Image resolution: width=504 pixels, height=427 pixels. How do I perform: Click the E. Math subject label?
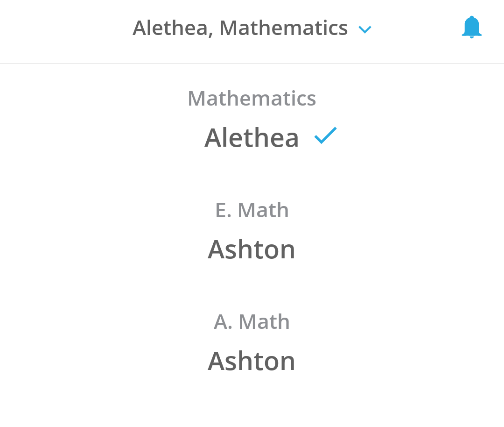tap(252, 210)
